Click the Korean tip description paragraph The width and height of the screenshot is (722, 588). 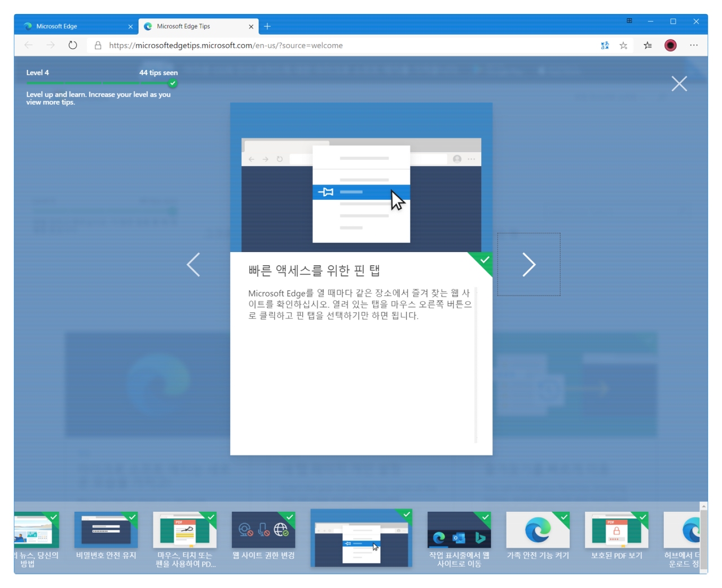coord(360,304)
